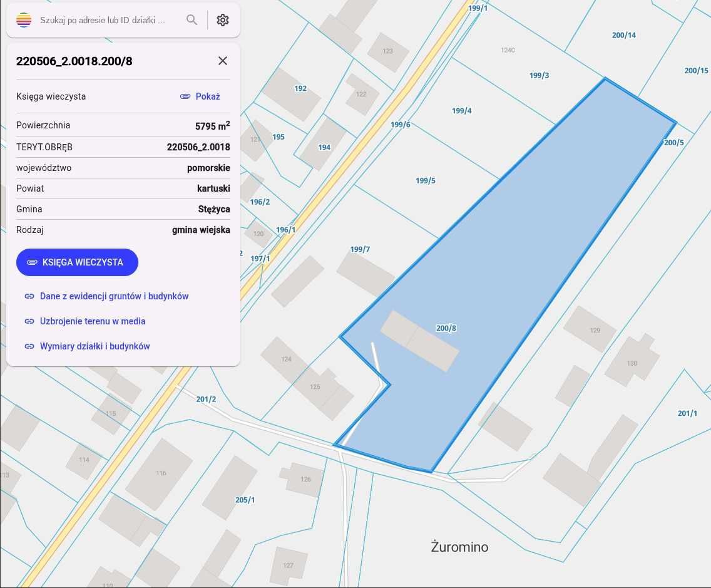
Task: Open Dane z ewidencji gruntów i budynków
Action: (x=115, y=296)
